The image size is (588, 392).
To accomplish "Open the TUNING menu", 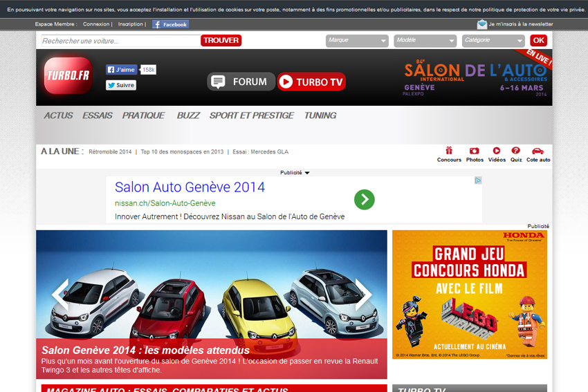I will coord(320,115).
